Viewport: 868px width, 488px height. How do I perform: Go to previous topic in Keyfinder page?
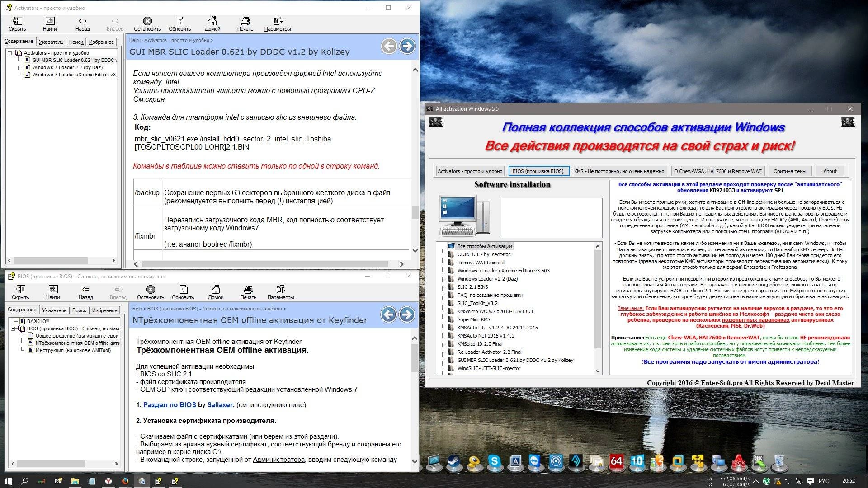(389, 314)
